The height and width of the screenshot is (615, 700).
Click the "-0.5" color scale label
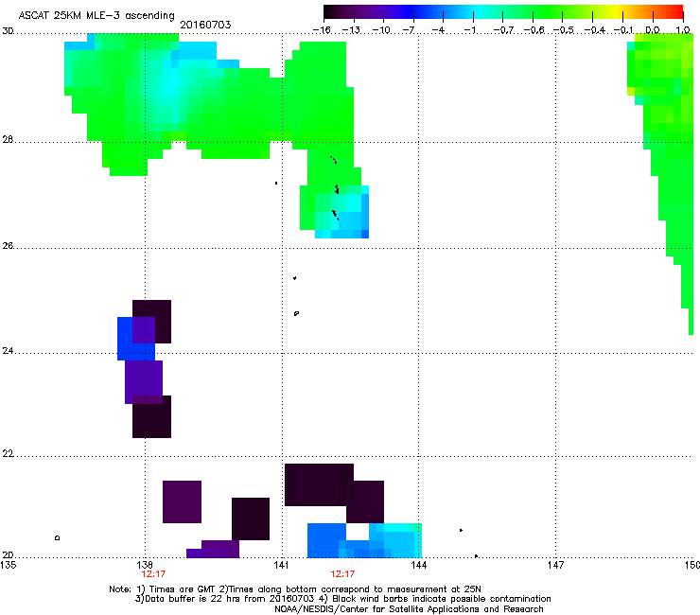[564, 30]
